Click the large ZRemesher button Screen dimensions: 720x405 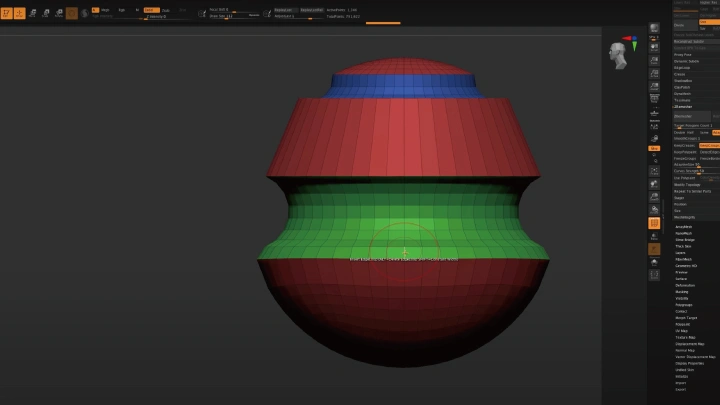(692, 117)
